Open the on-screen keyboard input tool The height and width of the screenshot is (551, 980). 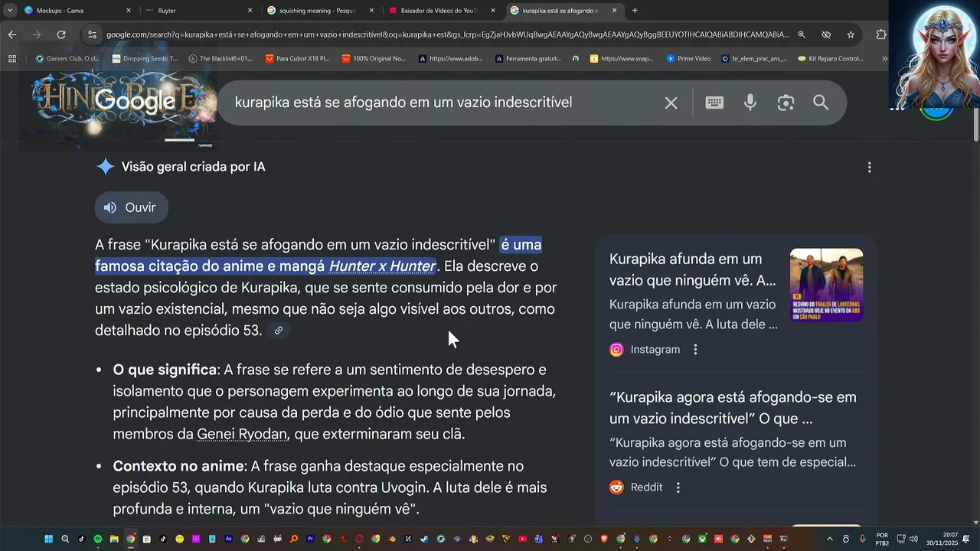click(x=714, y=103)
